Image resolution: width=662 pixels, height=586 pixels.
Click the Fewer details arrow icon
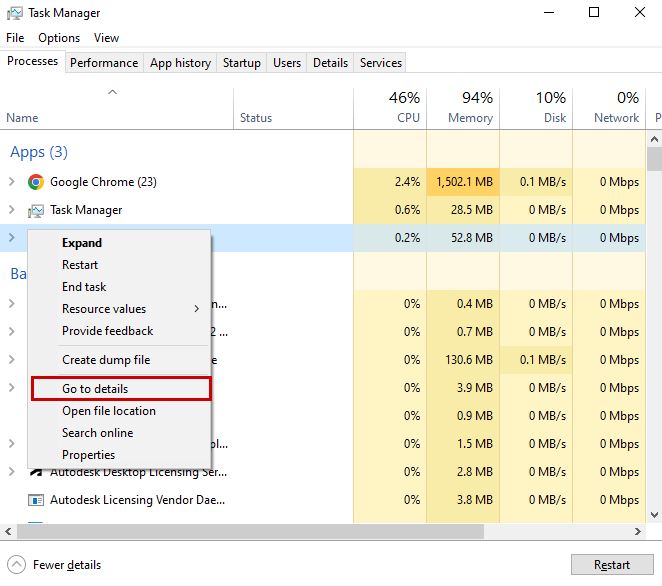[16, 565]
